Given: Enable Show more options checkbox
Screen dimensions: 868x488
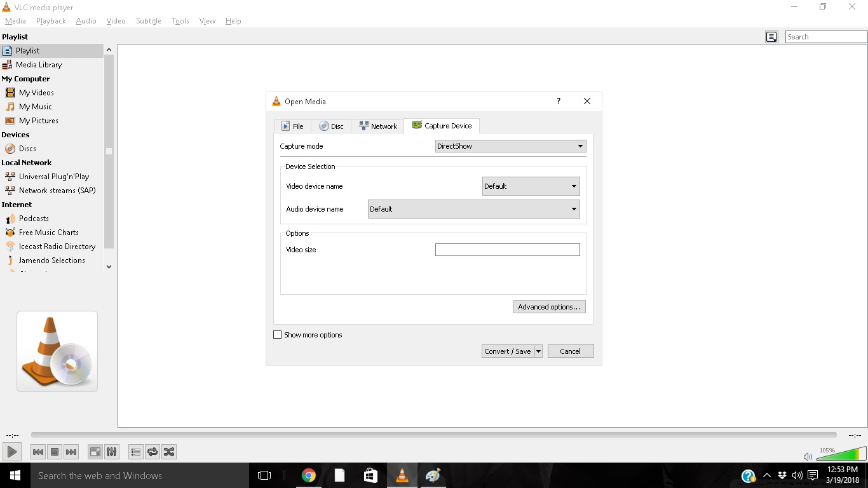Looking at the screenshot, I should click(277, 335).
